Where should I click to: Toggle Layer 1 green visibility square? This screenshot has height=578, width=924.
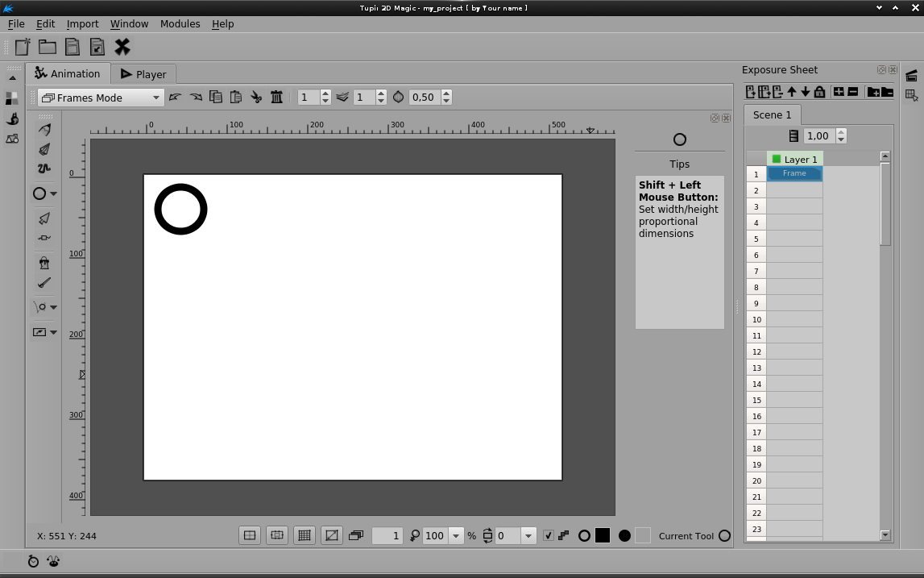coord(777,159)
